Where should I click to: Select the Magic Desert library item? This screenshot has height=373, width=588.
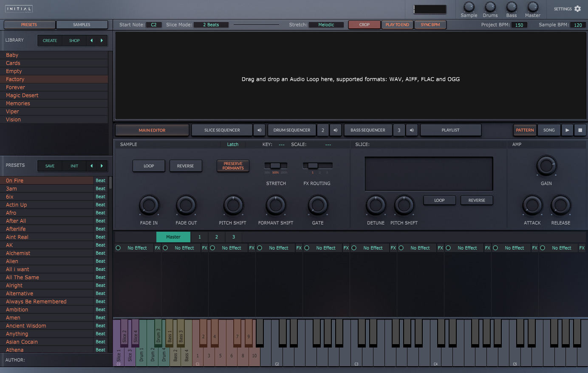tap(22, 95)
